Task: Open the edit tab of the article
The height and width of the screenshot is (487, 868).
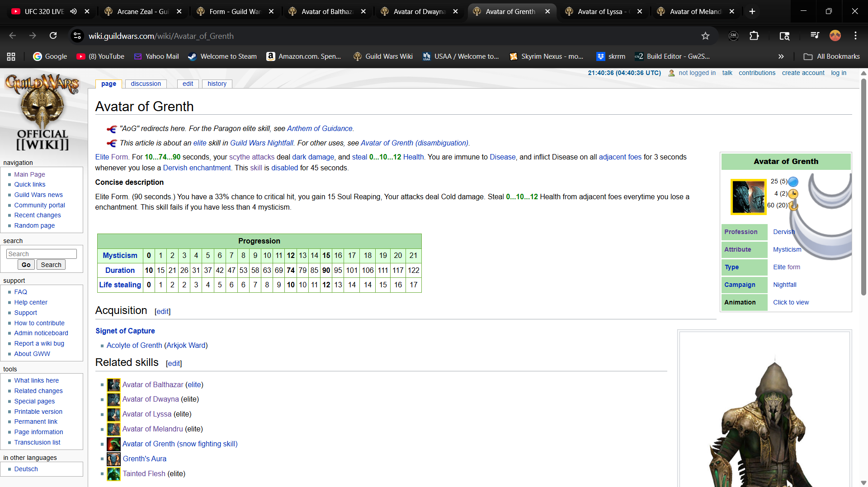Action: coord(188,84)
